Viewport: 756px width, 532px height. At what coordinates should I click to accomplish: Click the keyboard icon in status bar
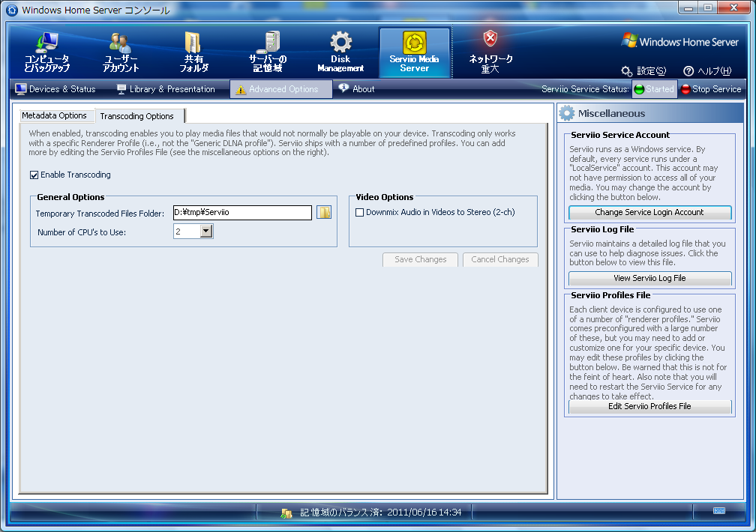coord(719,511)
